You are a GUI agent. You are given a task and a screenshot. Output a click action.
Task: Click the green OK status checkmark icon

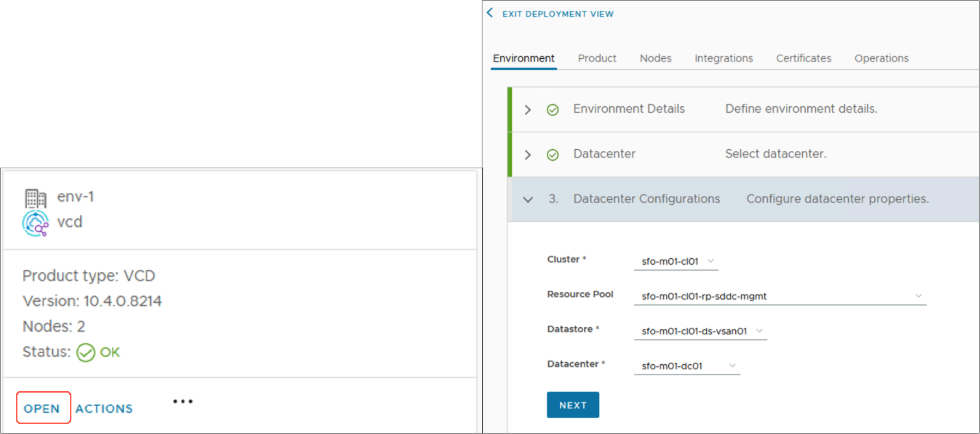pos(86,352)
